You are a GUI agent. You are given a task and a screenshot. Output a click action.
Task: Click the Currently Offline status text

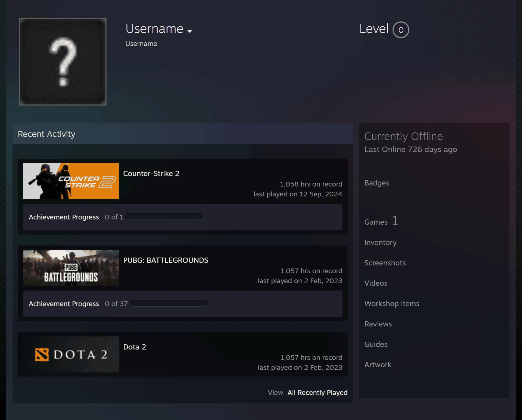(403, 136)
